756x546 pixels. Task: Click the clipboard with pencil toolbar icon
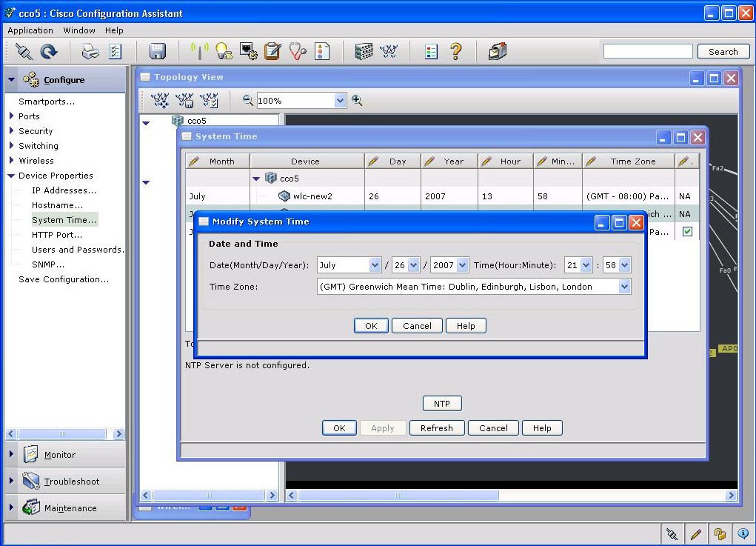[x=272, y=51]
